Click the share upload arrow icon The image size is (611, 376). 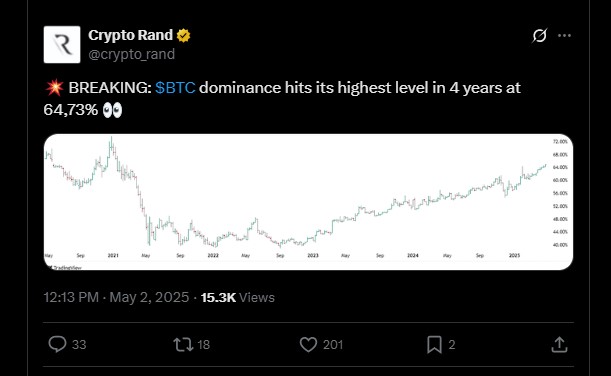pyautogui.click(x=559, y=344)
